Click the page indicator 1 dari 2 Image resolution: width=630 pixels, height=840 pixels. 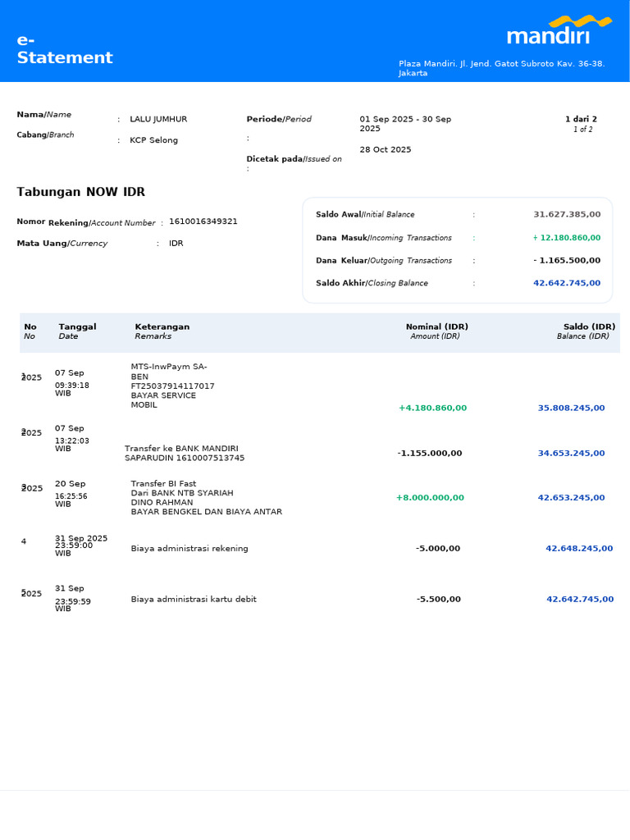coord(582,119)
